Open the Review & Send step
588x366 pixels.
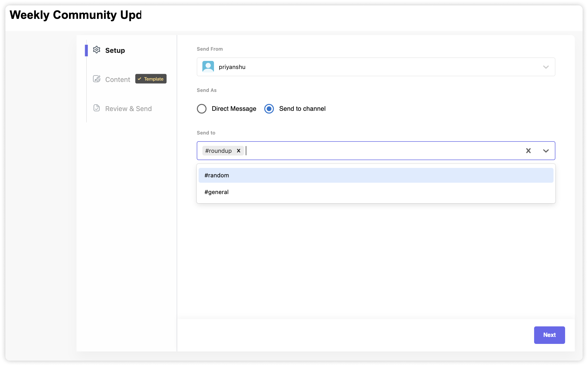click(x=128, y=109)
